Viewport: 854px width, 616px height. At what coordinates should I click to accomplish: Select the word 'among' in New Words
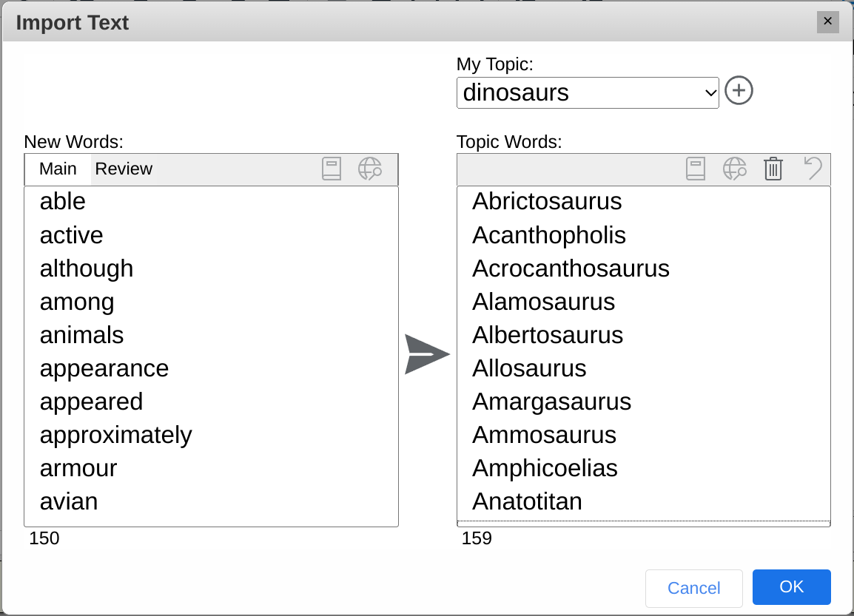coord(212,302)
